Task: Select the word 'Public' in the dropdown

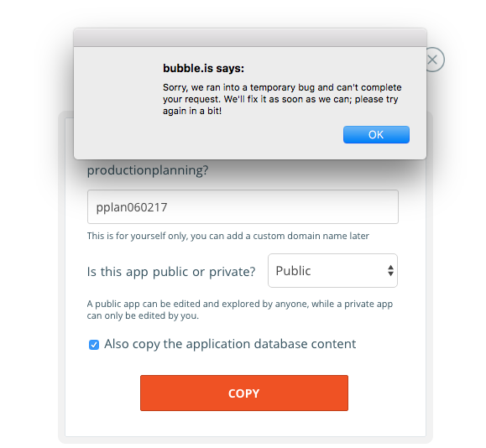Action: click(x=293, y=270)
